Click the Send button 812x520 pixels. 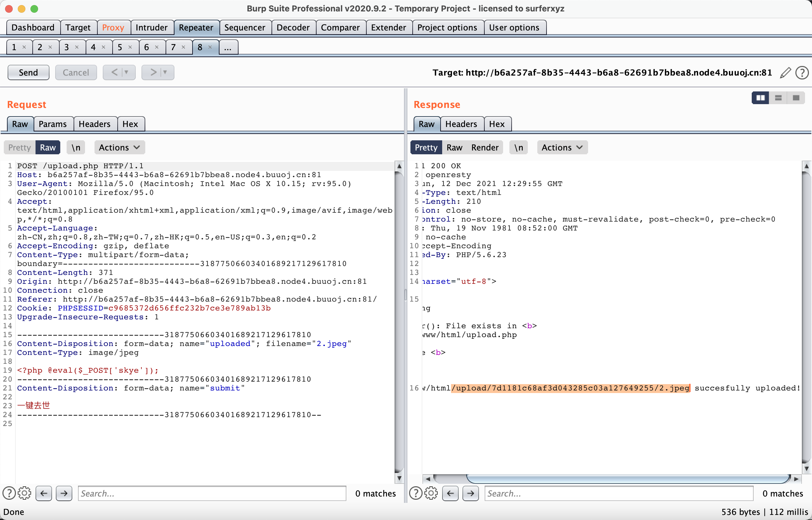tap(28, 73)
